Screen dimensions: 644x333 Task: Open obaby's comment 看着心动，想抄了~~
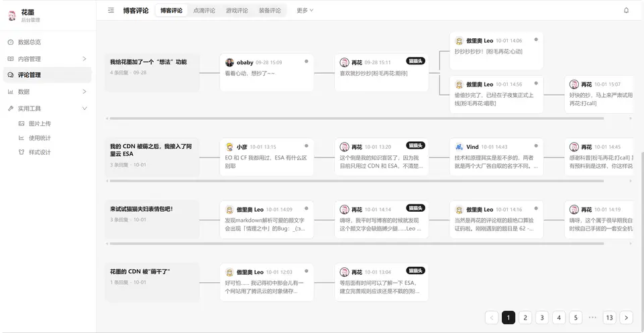point(266,72)
